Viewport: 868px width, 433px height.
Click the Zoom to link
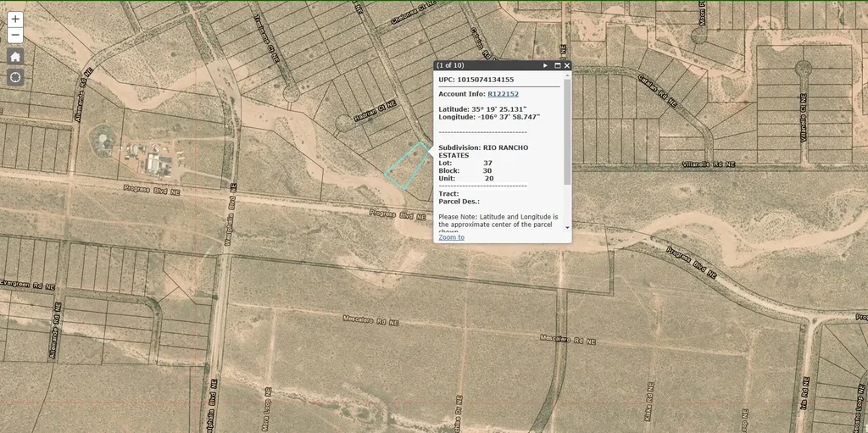coord(451,237)
